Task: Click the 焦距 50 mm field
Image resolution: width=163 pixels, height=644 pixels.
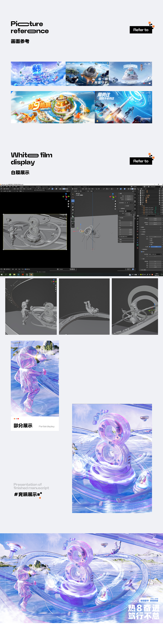Action: point(129,196)
